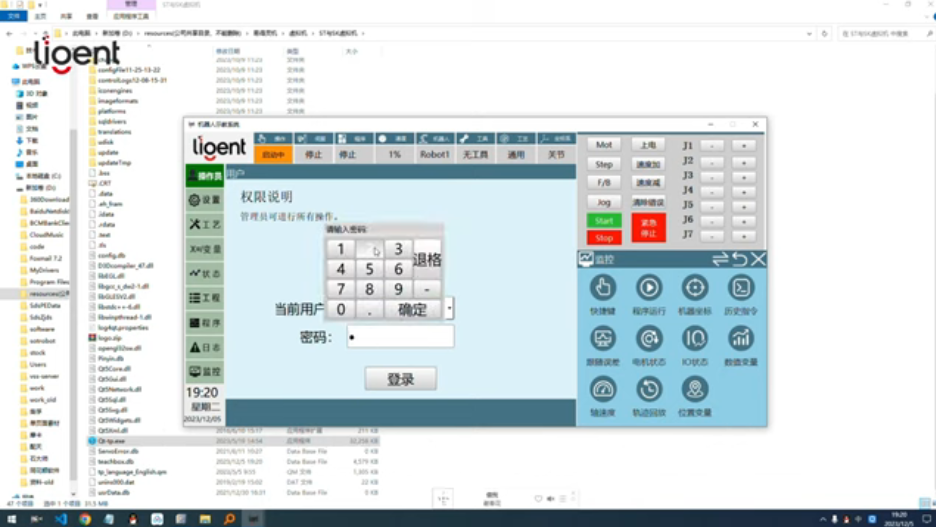
Task: Jog J1 in the plus direction
Action: click(744, 146)
